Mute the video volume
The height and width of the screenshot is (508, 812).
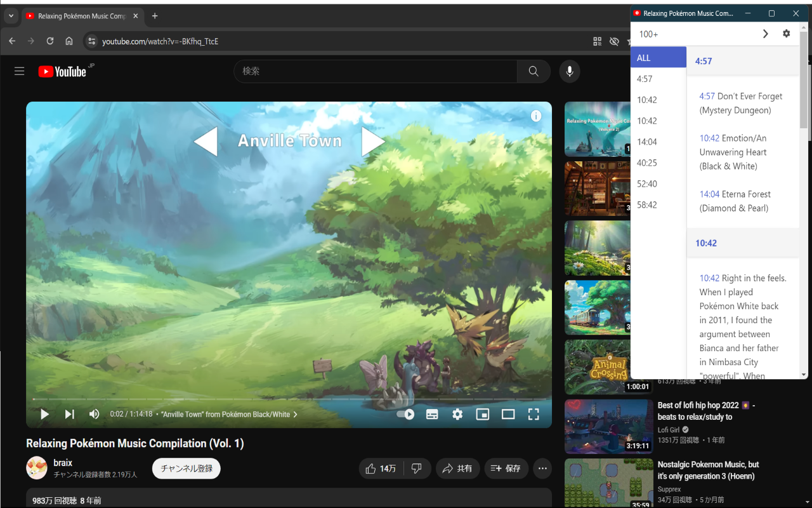pos(94,414)
